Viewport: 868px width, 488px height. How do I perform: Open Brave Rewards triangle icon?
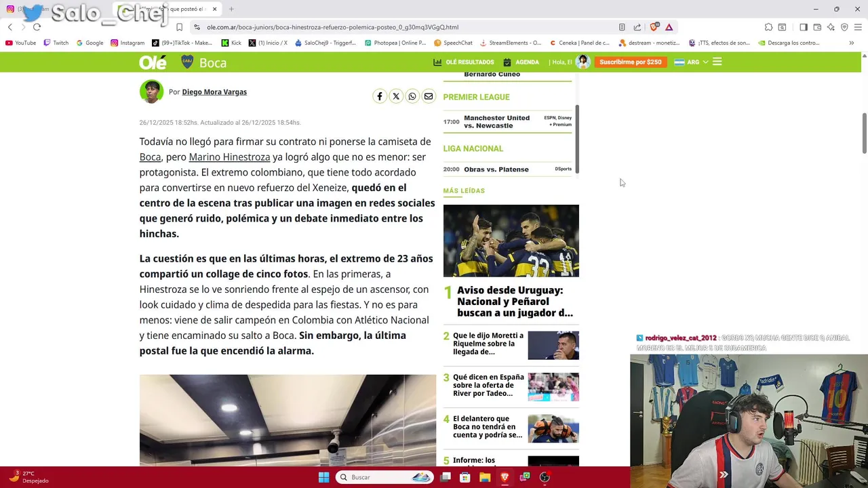click(669, 27)
